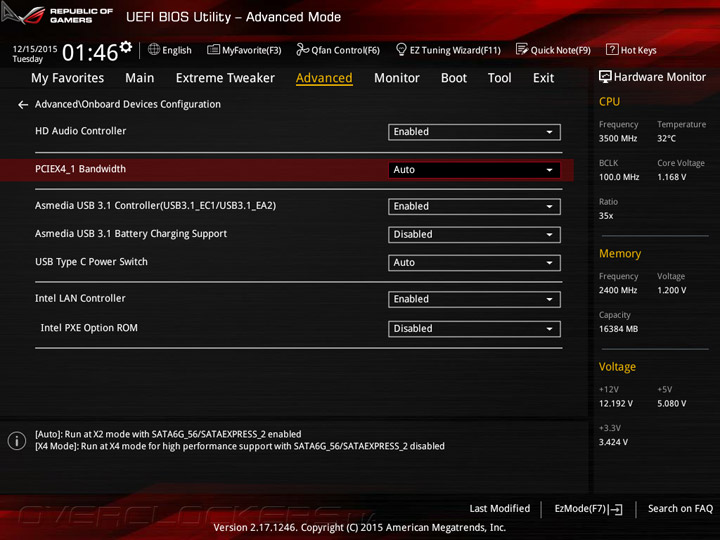The height and width of the screenshot is (540, 720).
Task: Click the CPU ratio value 35x
Action: tap(606, 216)
